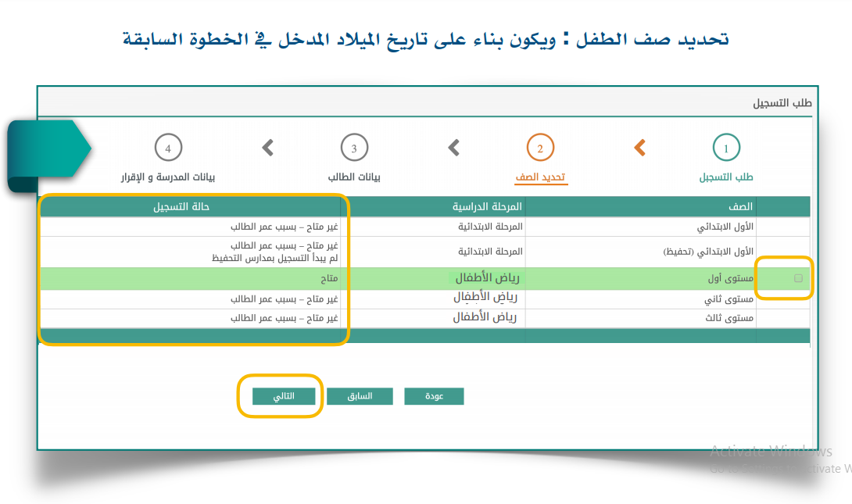Click step 3 circle for بيانات الطالب
Screen dimensions: 852x504
(354, 148)
